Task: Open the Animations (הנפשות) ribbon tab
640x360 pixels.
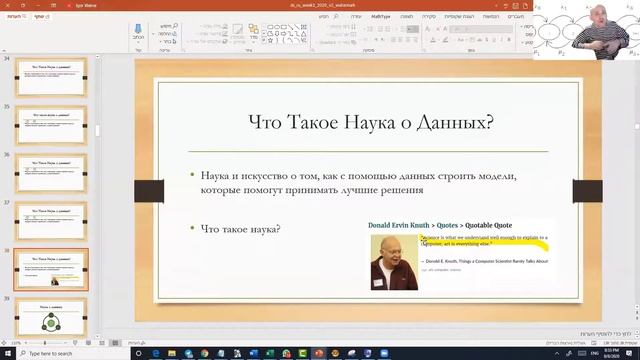Action: point(491,16)
